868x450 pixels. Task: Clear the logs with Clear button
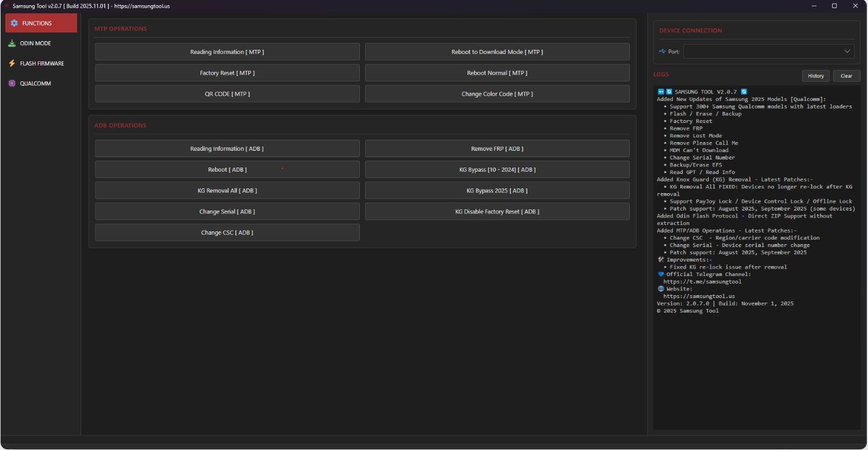coord(846,76)
